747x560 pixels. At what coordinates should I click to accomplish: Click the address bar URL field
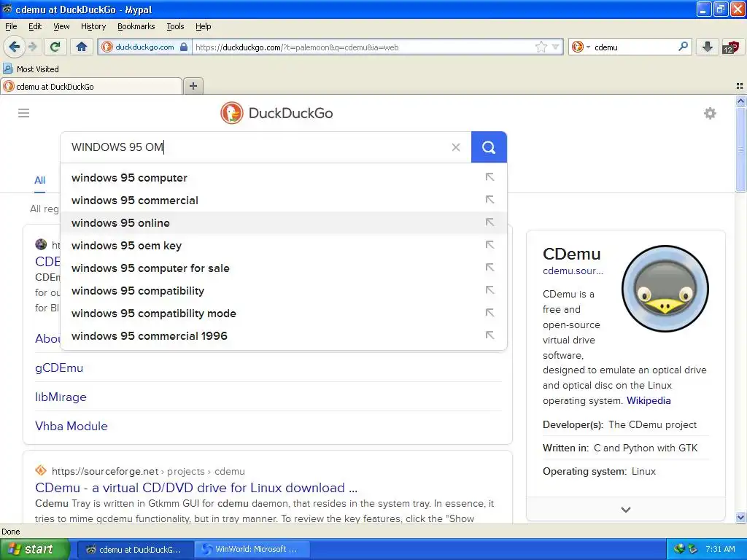point(362,47)
